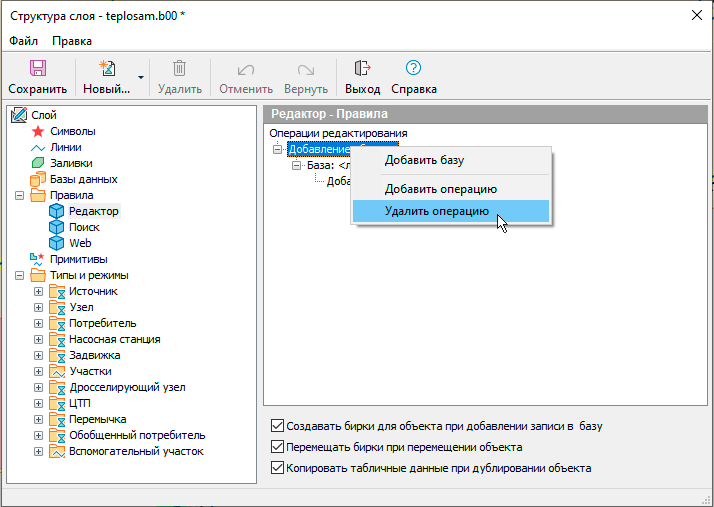Click the Новый document icon
This screenshot has height=507, width=714.
click(106, 69)
